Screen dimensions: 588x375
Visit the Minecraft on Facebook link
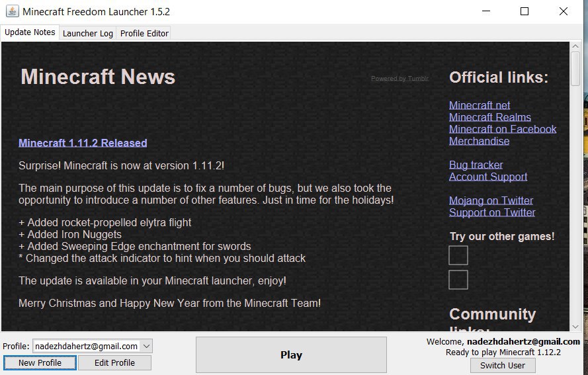[503, 129]
